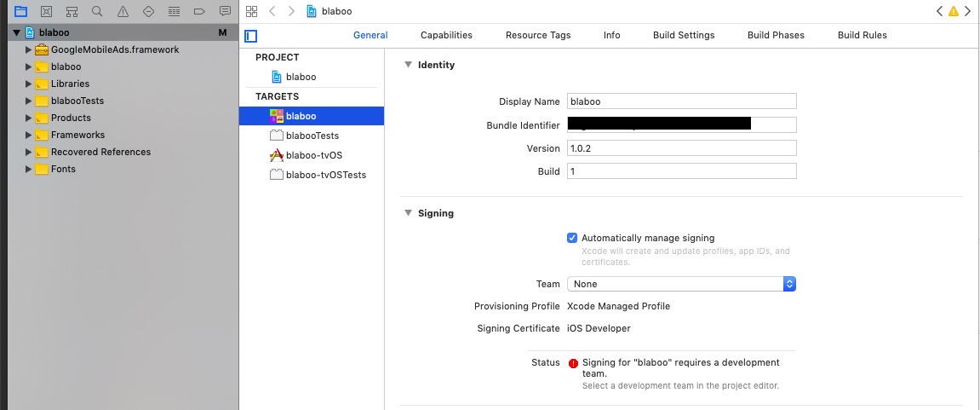The height and width of the screenshot is (410, 980).
Task: Expand the Libraries folder
Action: 28,84
